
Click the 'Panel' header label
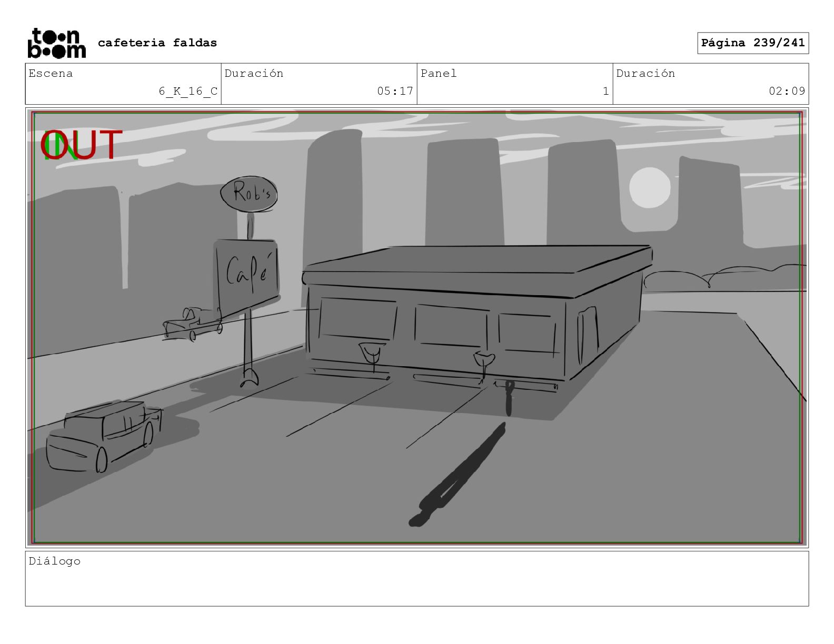[x=439, y=73]
